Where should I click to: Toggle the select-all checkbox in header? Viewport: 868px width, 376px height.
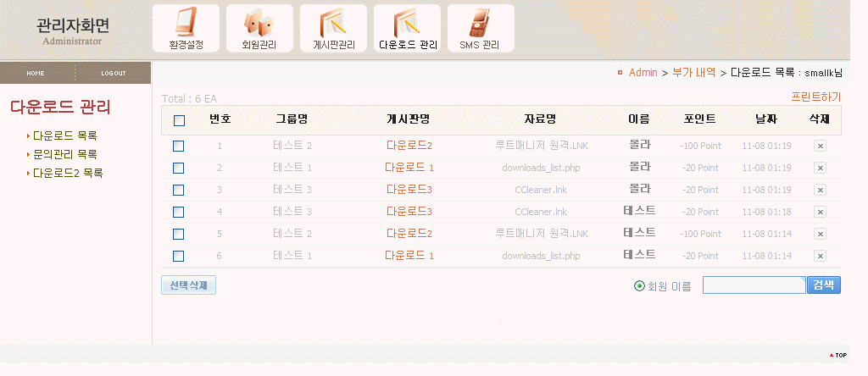click(x=180, y=120)
